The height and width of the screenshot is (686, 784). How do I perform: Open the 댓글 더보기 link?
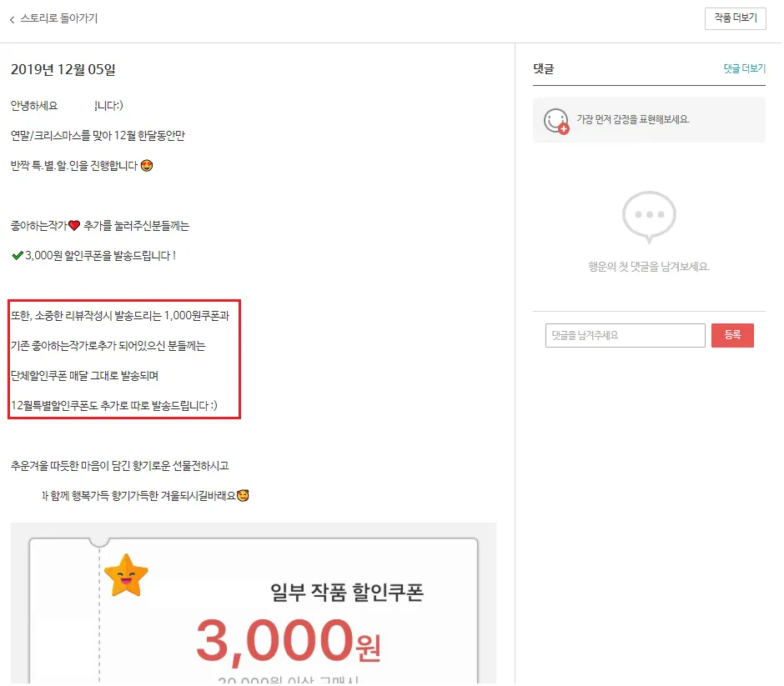tap(746, 68)
